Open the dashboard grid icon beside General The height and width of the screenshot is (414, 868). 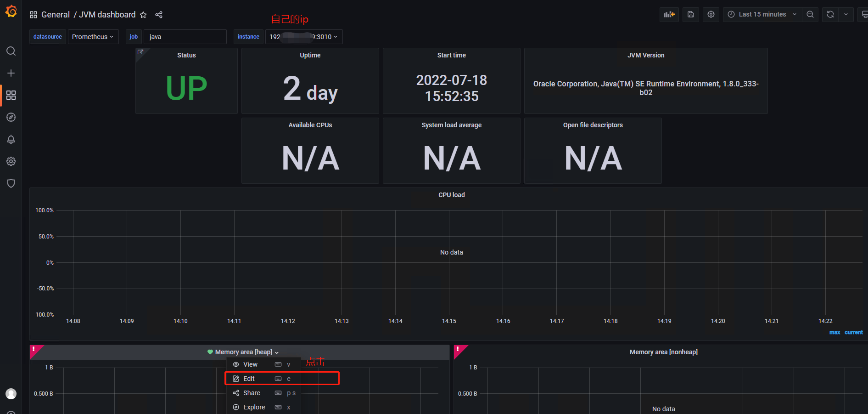pyautogui.click(x=34, y=15)
